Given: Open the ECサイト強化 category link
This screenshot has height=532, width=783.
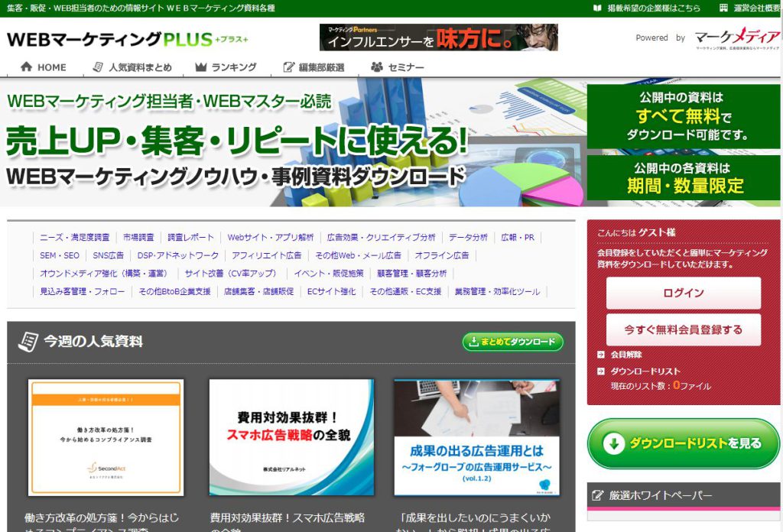Looking at the screenshot, I should coord(331,291).
